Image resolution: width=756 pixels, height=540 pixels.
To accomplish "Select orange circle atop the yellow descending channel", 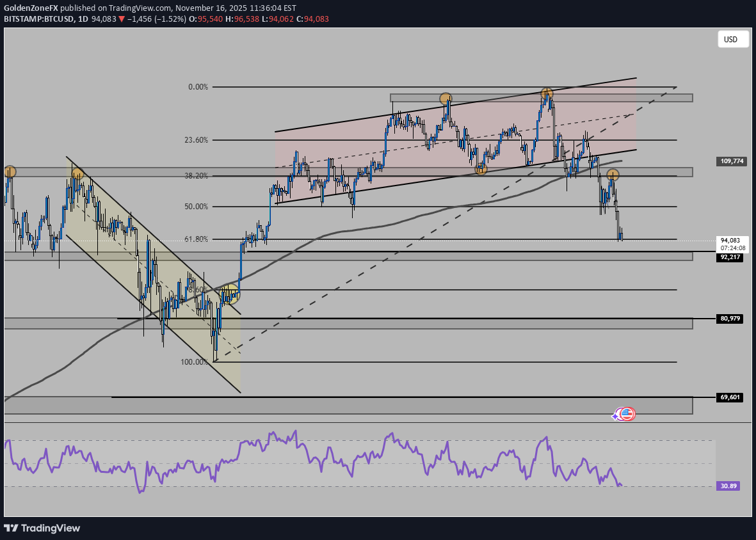I will (x=77, y=173).
